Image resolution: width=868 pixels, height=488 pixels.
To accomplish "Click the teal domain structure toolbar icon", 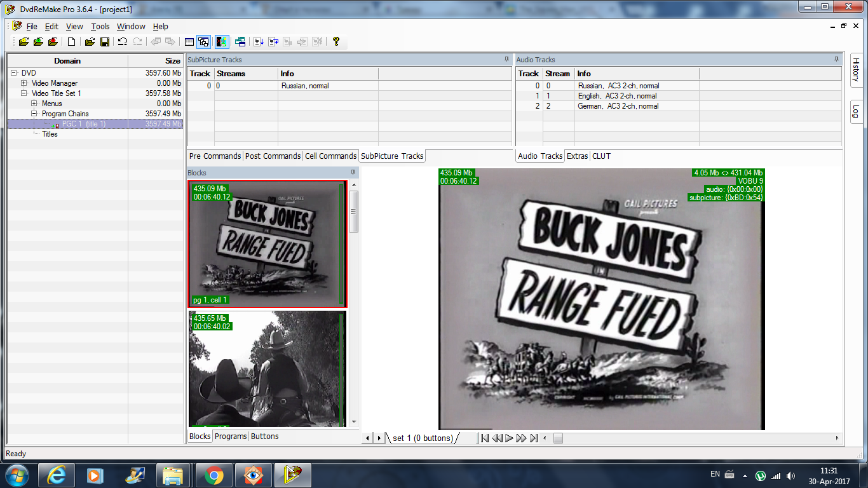I will point(240,42).
